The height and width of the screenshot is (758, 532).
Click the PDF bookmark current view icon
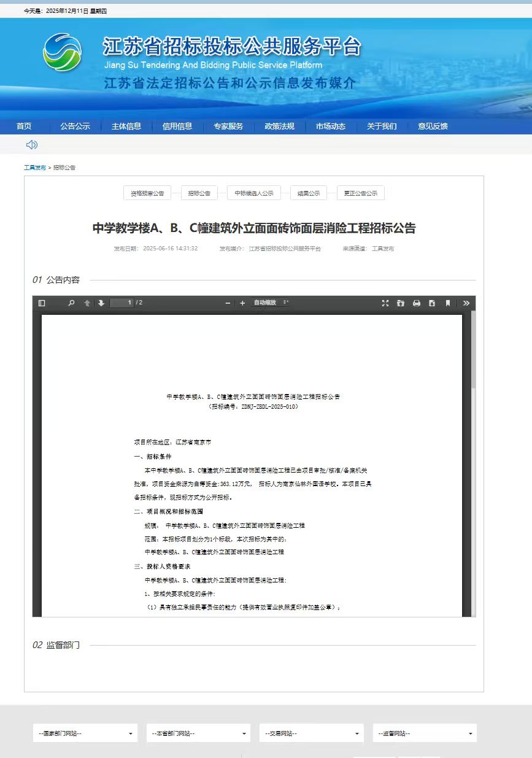(448, 303)
